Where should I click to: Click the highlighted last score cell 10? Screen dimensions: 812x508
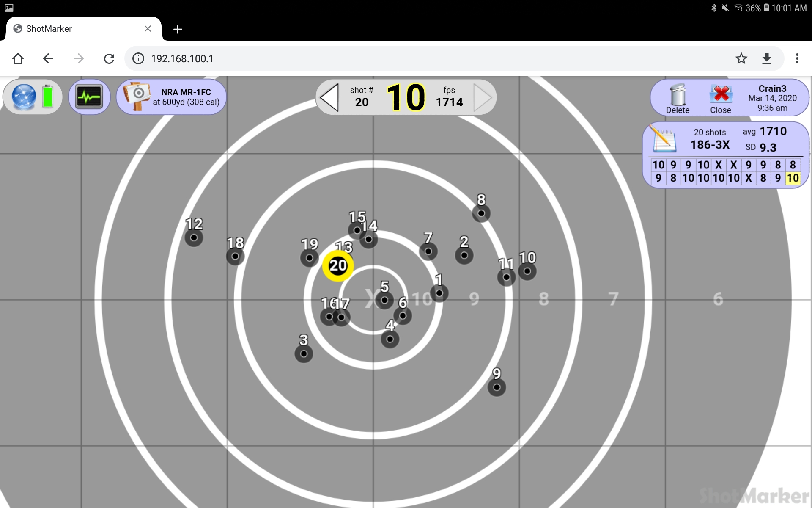click(x=793, y=178)
